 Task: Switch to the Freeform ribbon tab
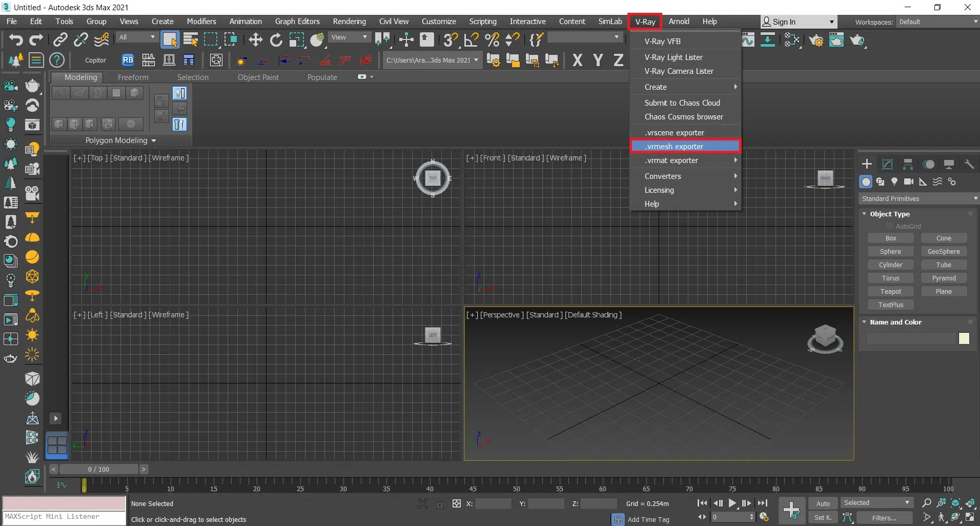coord(133,77)
